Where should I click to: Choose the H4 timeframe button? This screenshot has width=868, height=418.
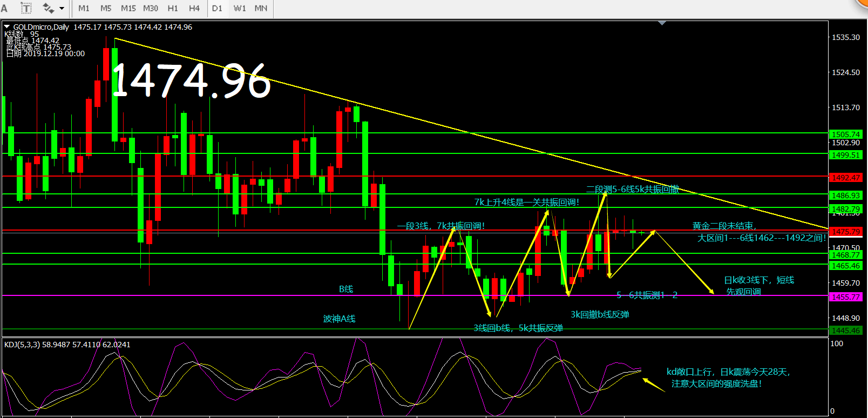pos(194,8)
